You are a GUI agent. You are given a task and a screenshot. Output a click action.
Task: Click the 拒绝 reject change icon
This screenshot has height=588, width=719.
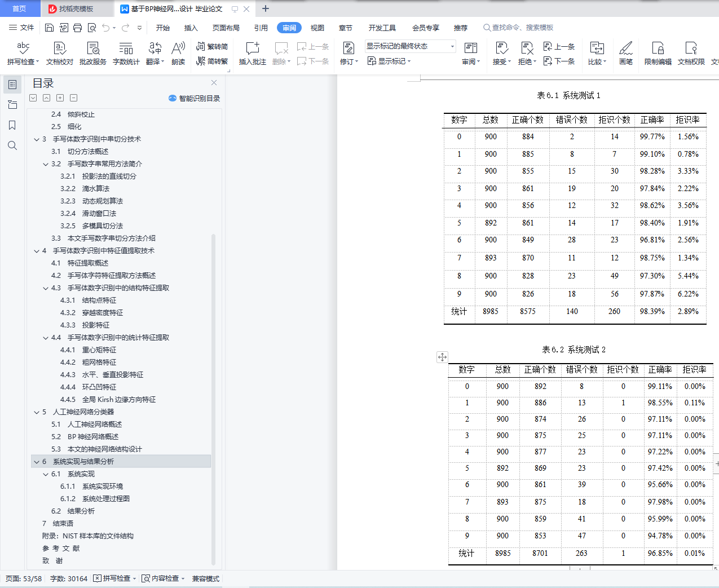(527, 48)
